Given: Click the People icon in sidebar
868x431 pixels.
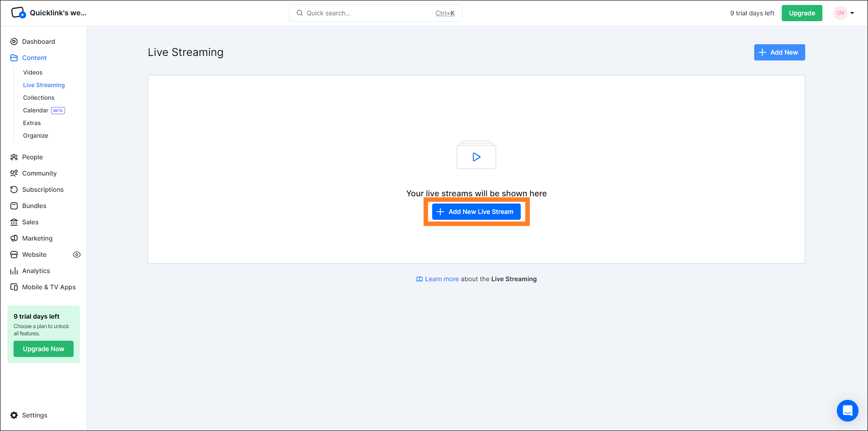Looking at the screenshot, I should coord(14,157).
